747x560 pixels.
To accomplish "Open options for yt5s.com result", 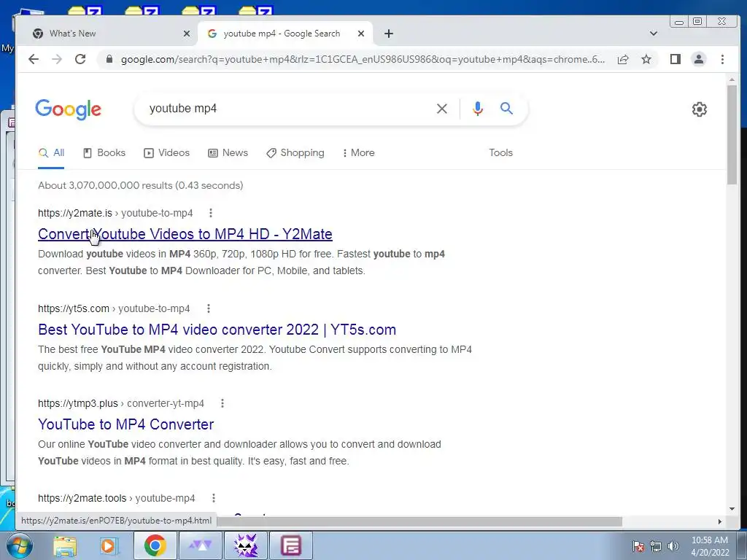I will pyautogui.click(x=208, y=308).
